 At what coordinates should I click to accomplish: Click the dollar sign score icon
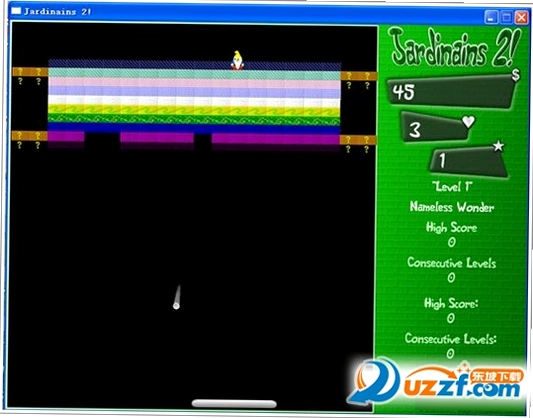coord(516,75)
